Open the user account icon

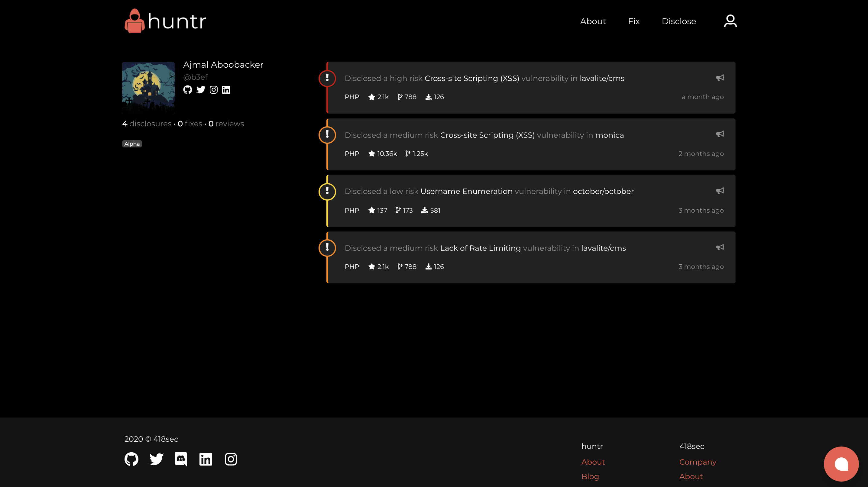tap(730, 21)
